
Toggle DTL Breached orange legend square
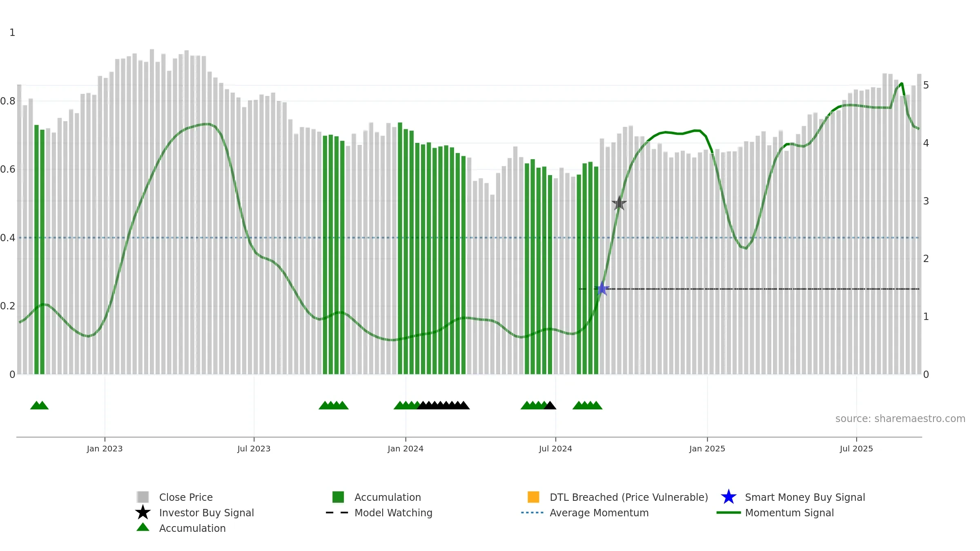click(x=533, y=497)
